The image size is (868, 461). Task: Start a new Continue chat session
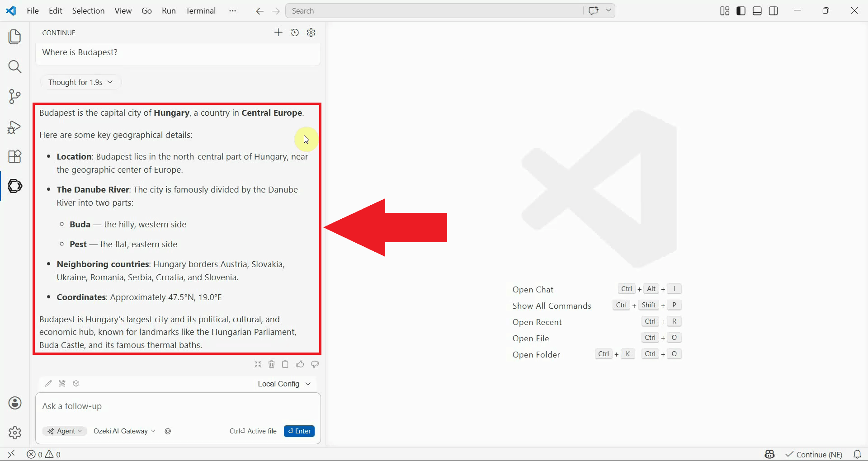click(x=278, y=33)
